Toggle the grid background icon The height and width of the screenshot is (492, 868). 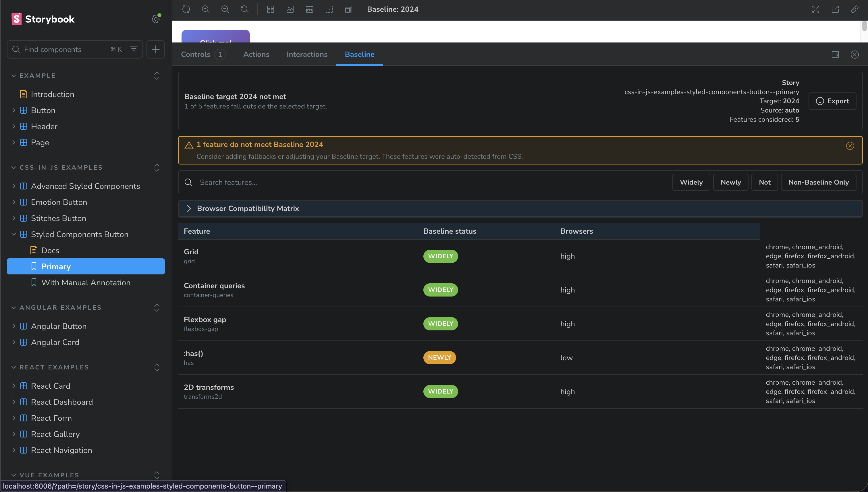270,9
